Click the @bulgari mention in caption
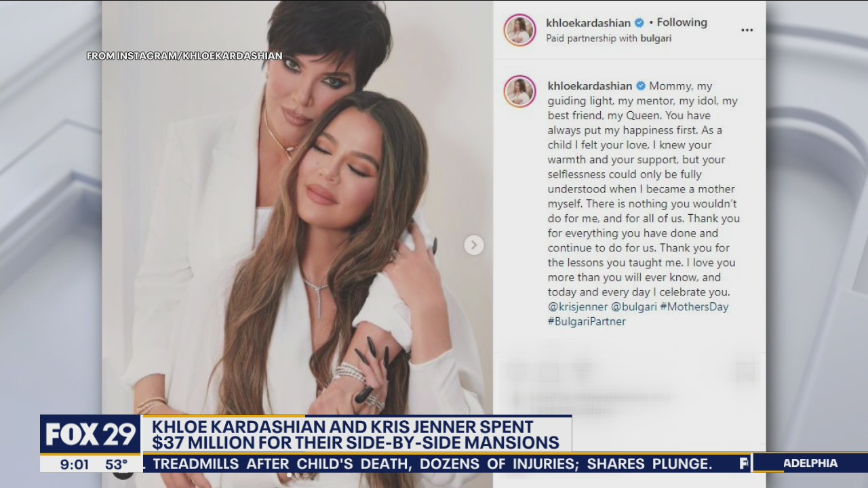Screen dimensions: 868x488 click(x=634, y=307)
